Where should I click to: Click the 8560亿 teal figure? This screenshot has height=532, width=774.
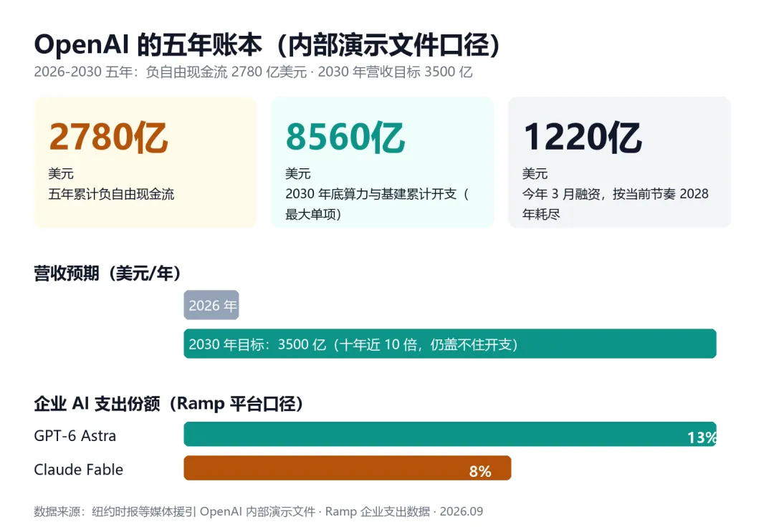(345, 137)
